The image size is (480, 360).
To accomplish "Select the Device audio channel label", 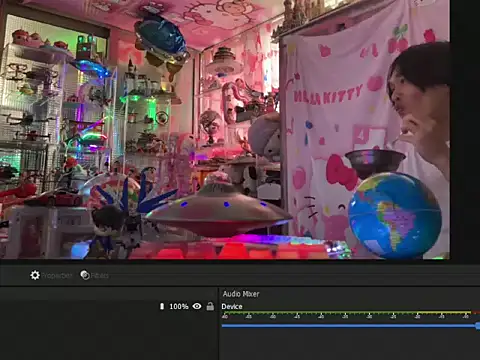I will [232, 306].
